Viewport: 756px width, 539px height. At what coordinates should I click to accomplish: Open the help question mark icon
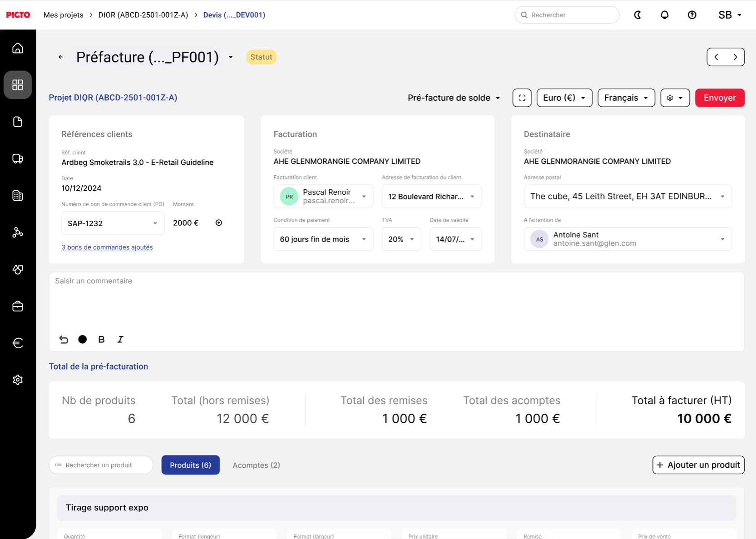coord(692,15)
